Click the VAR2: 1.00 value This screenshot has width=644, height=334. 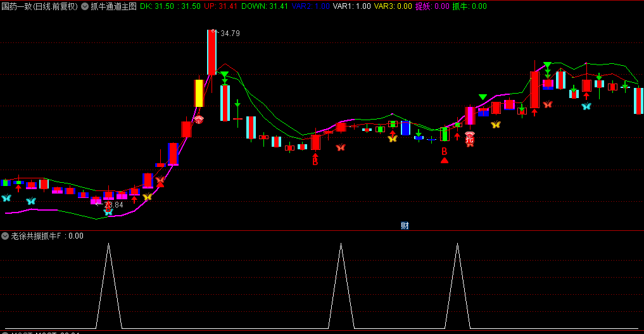click(x=310, y=6)
